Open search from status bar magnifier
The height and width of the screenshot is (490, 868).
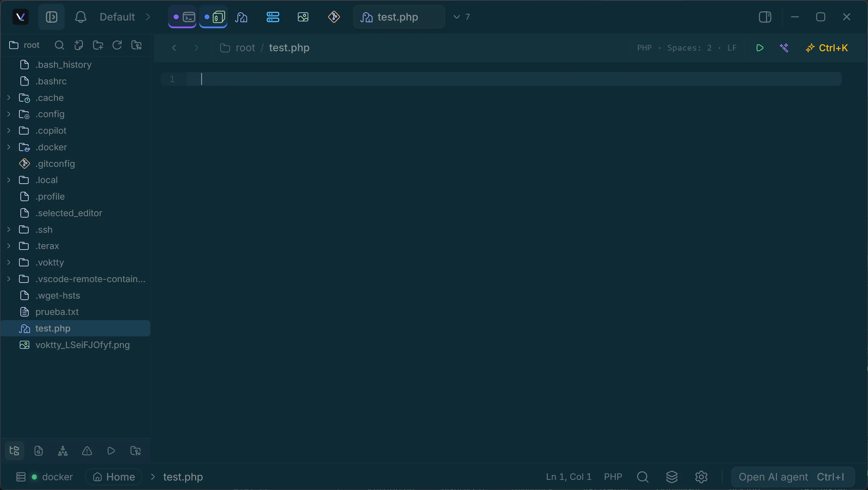click(643, 477)
